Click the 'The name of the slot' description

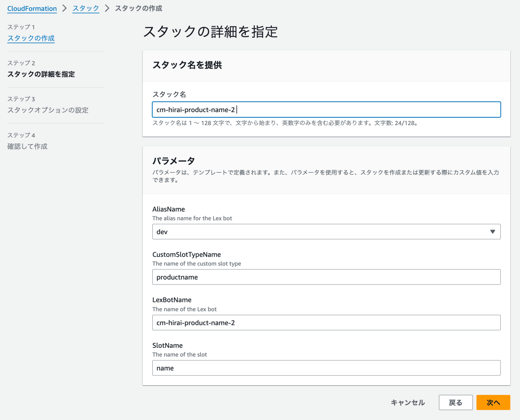tap(180, 355)
